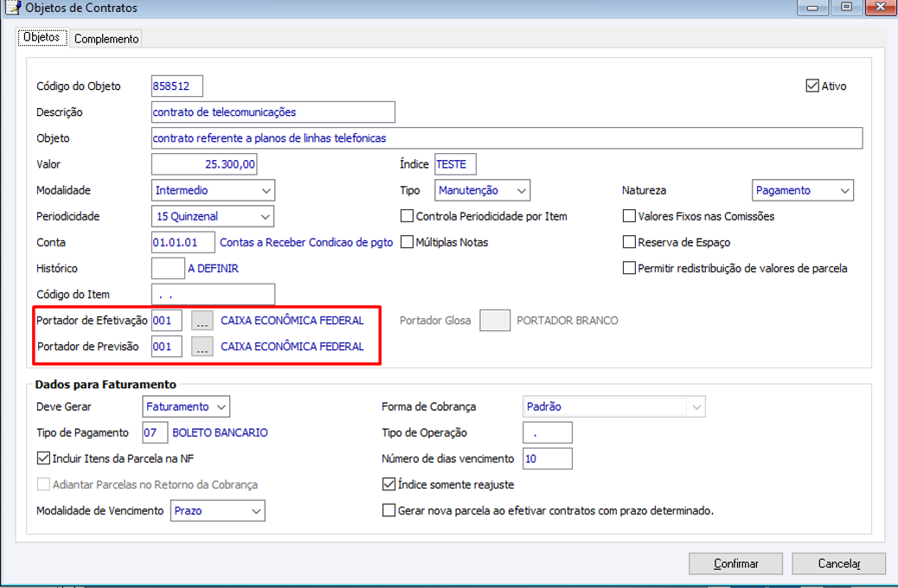
Task: Click the Confirmar button
Action: (735, 564)
